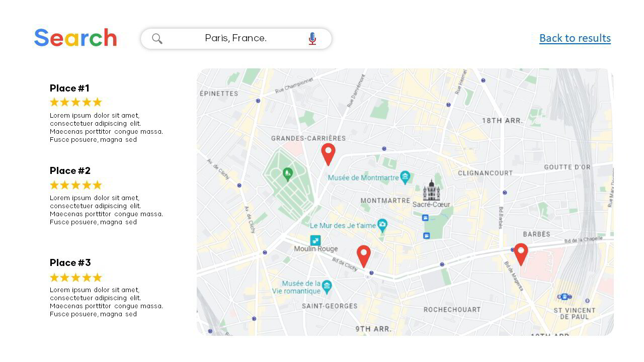Click the Place #1 description text
644x362 pixels.
[106, 128]
